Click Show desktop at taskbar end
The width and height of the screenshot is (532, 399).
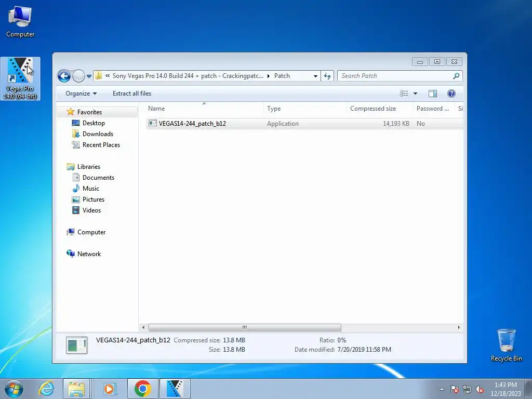click(529, 389)
